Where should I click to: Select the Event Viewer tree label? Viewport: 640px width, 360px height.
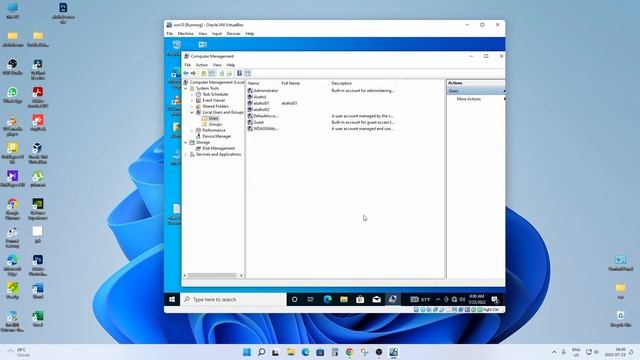(214, 100)
